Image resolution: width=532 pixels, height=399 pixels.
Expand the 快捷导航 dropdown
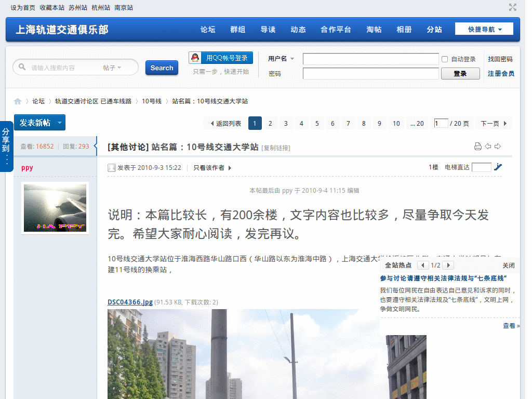[x=484, y=29]
